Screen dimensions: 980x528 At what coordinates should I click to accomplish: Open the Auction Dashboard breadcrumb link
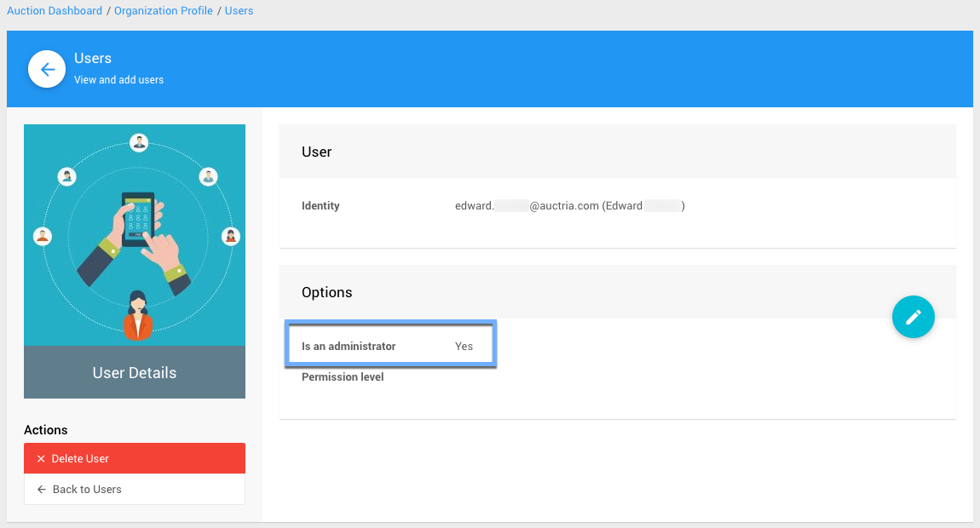click(55, 11)
